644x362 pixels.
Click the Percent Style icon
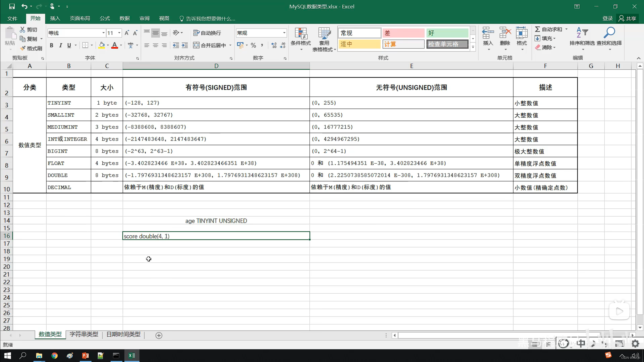[253, 45]
